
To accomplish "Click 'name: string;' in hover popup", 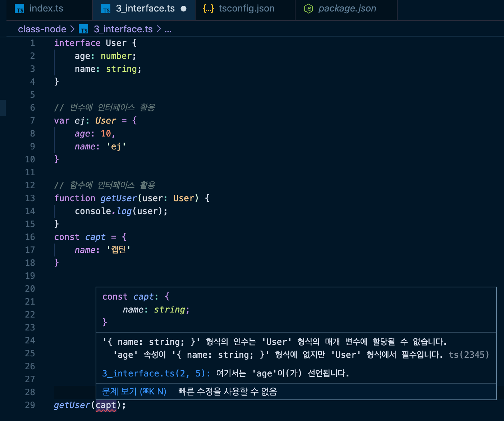I will click(156, 310).
